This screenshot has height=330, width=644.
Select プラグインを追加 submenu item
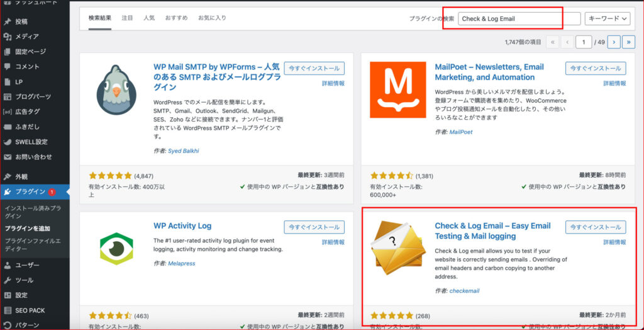(x=28, y=229)
